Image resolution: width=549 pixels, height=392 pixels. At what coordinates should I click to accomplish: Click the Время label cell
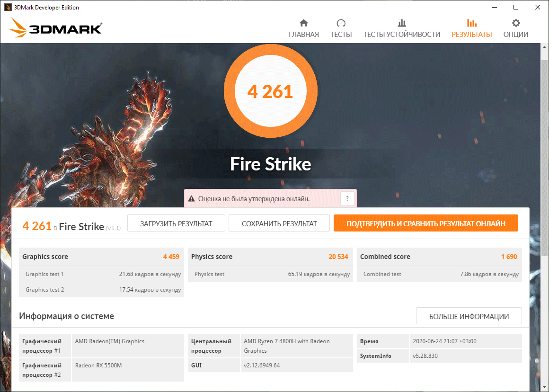click(x=383, y=341)
